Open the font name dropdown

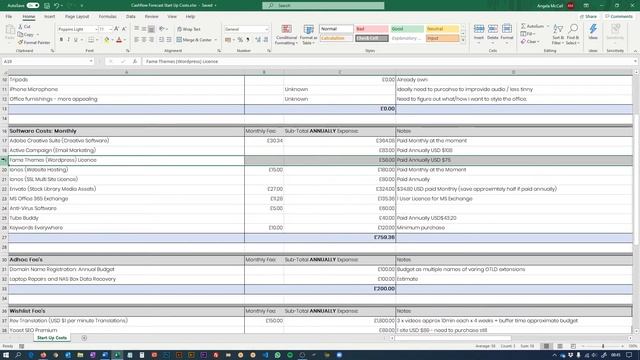(96, 29)
